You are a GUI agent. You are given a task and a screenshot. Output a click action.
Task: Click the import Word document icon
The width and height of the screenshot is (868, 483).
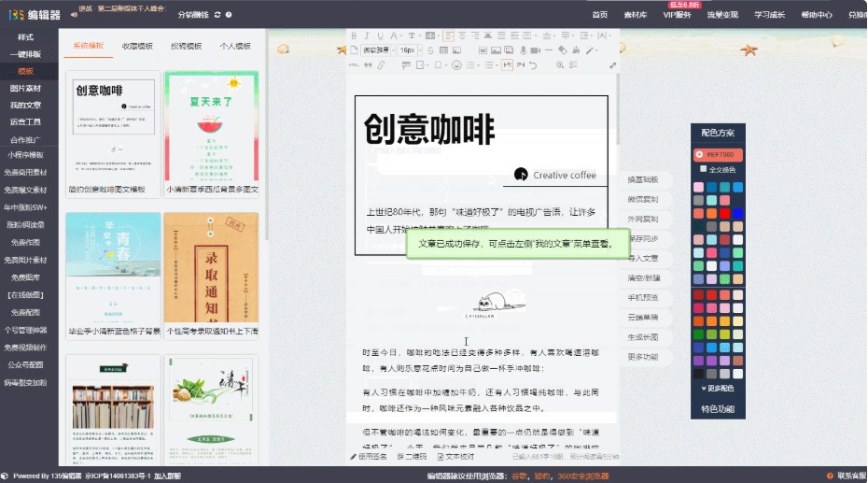point(483,50)
